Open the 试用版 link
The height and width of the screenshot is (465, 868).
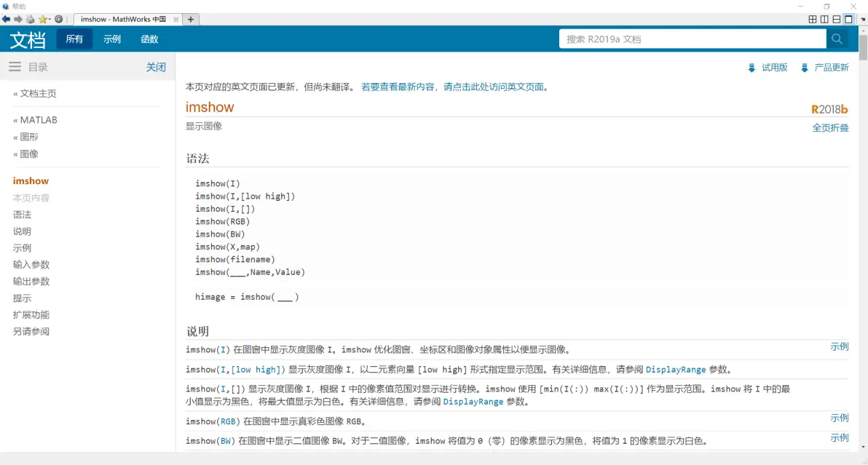coord(775,68)
